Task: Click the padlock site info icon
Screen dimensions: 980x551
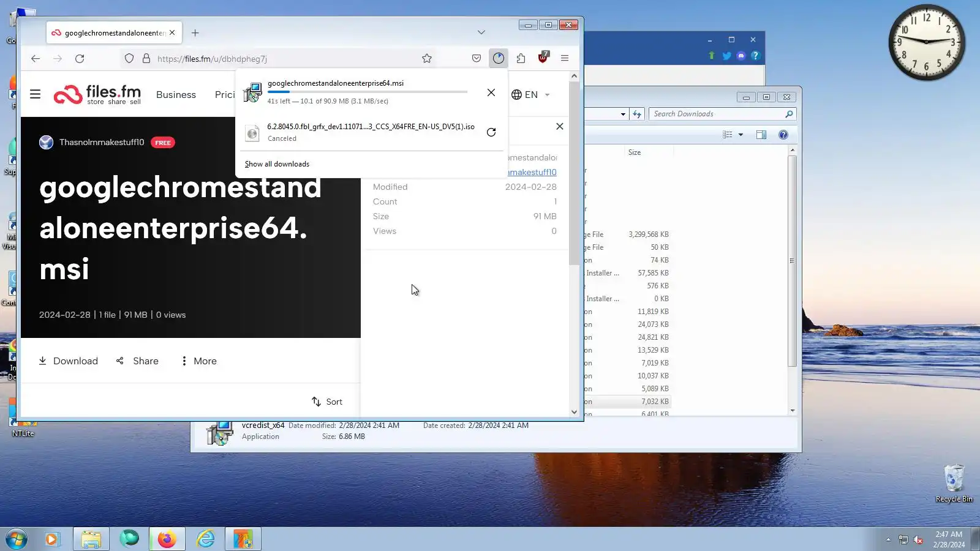Action: (x=146, y=59)
